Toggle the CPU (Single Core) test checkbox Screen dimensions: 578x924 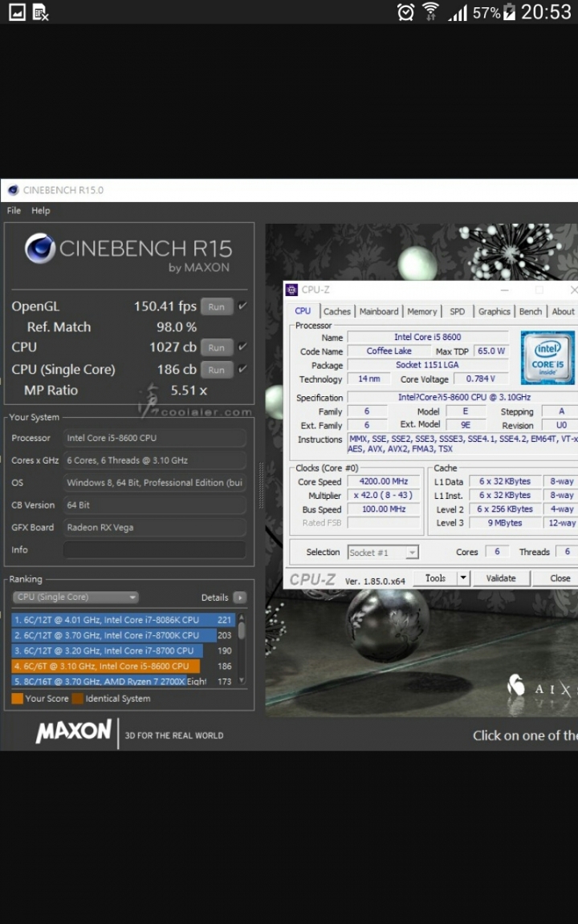[x=242, y=369]
